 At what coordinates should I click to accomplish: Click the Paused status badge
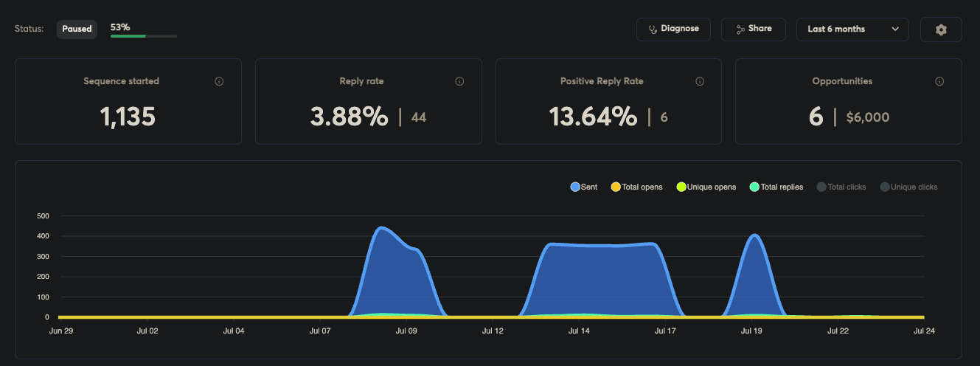point(77,29)
